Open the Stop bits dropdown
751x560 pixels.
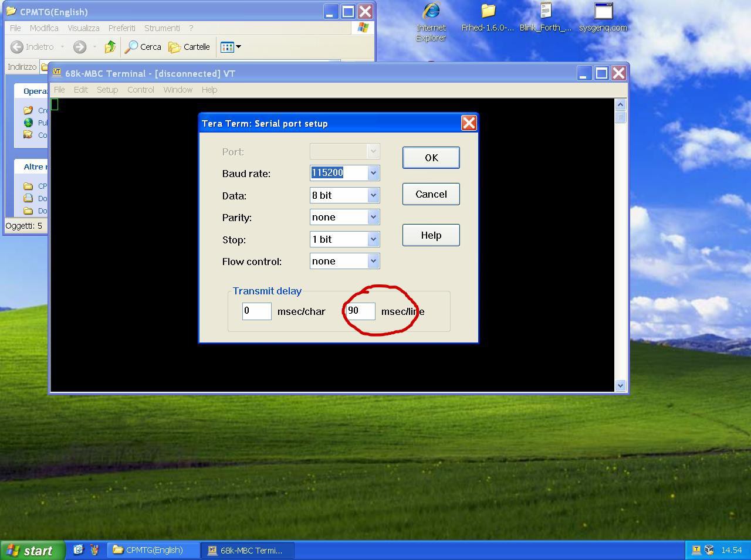[x=373, y=239]
